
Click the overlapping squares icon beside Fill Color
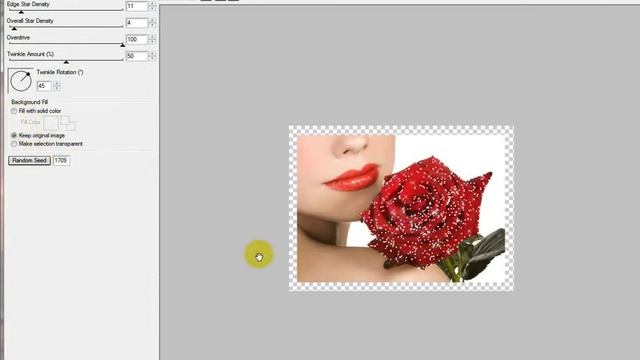click(x=68, y=123)
